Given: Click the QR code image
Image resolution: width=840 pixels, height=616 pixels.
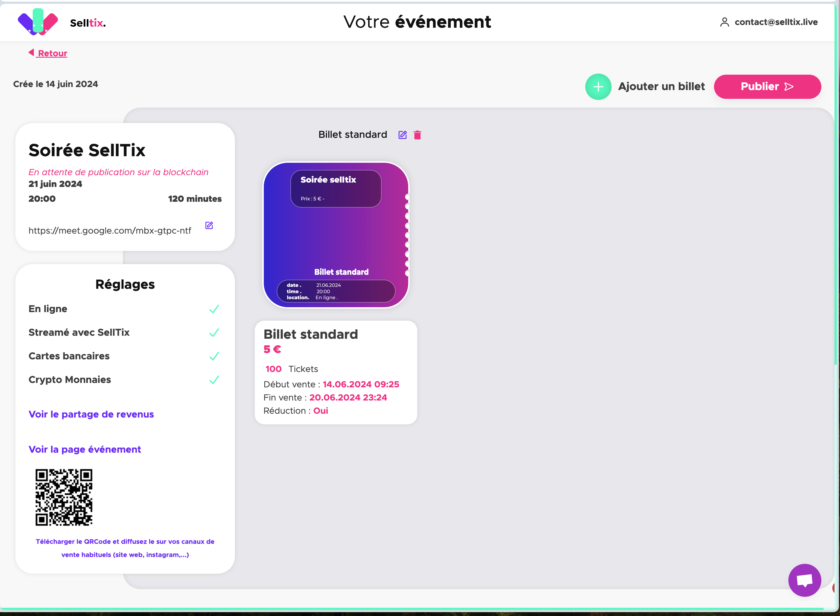Looking at the screenshot, I should click(x=64, y=497).
